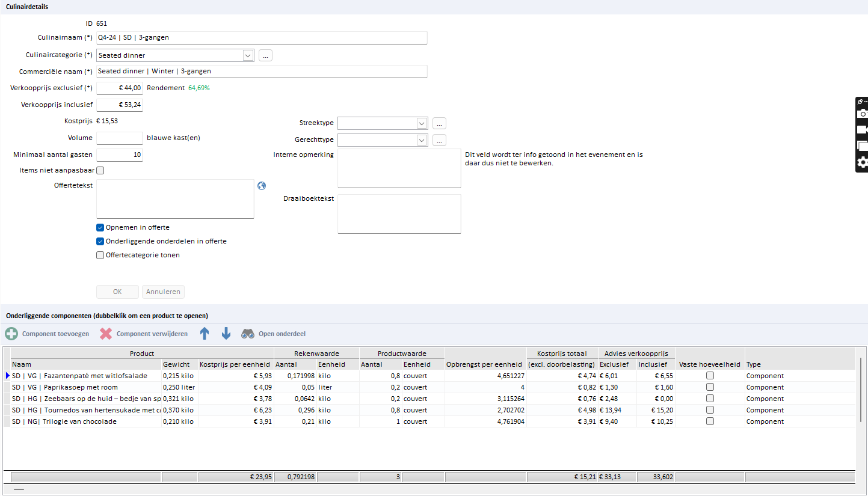
Task: Move component down with blue down arrow
Action: tap(226, 334)
